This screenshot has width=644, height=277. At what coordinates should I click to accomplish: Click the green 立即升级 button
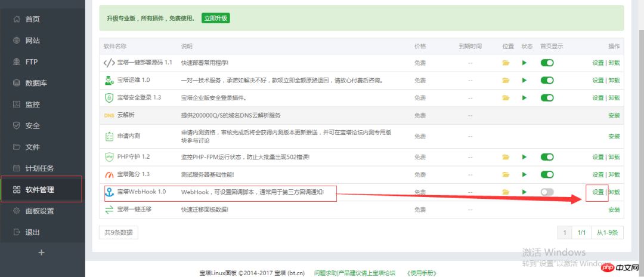tap(216, 18)
